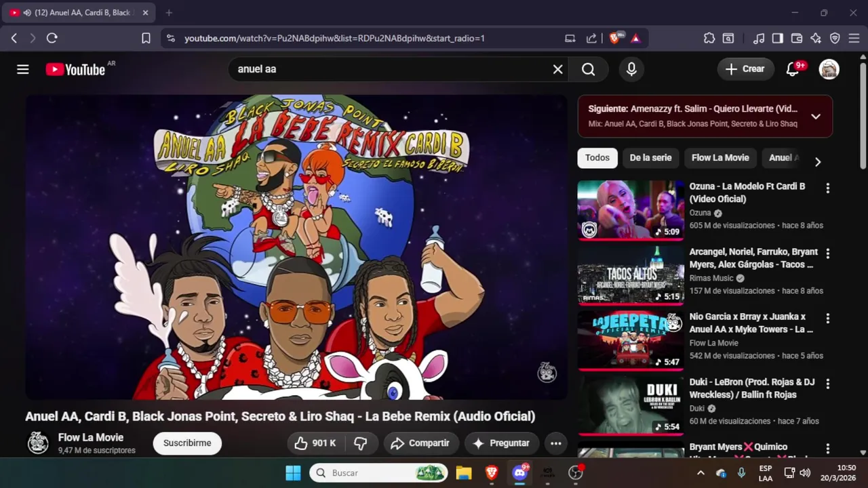The height and width of the screenshot is (488, 868).
Task: Open options for Tacos Altos video
Action: [x=827, y=253]
